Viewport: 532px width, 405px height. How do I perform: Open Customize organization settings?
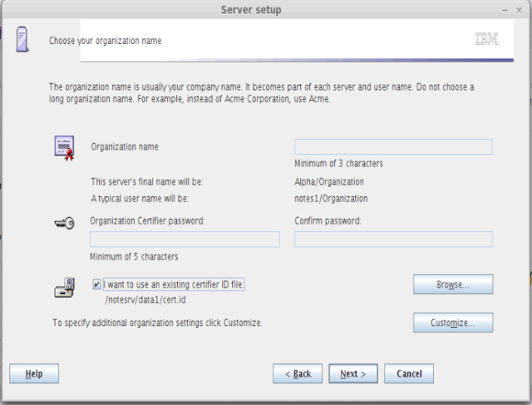(x=453, y=323)
